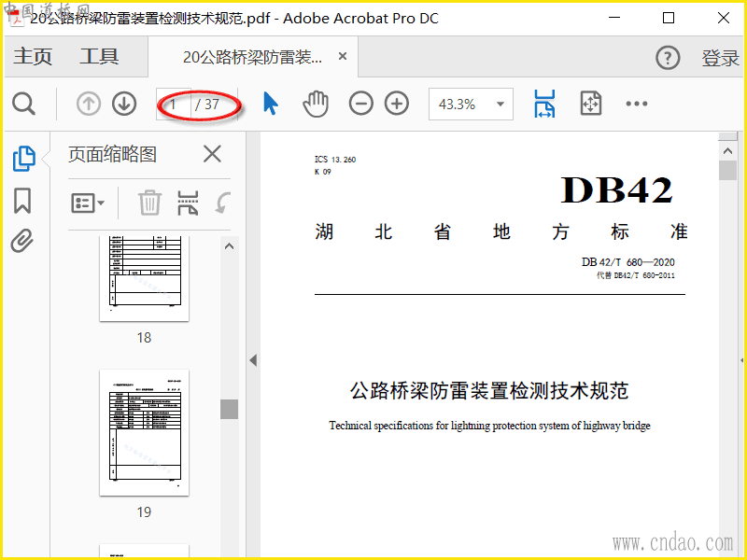Delete selected pages trash icon
Image resolution: width=747 pixels, height=560 pixels.
[x=150, y=203]
